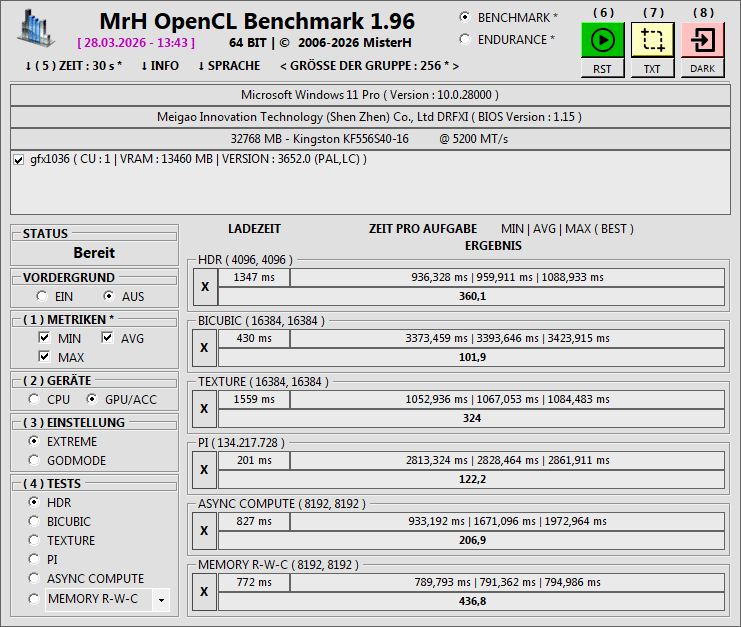Viewport: 741px width, 627px height.
Task: Click the Microsoft Windows 11 Pro info row
Action: click(x=370, y=95)
